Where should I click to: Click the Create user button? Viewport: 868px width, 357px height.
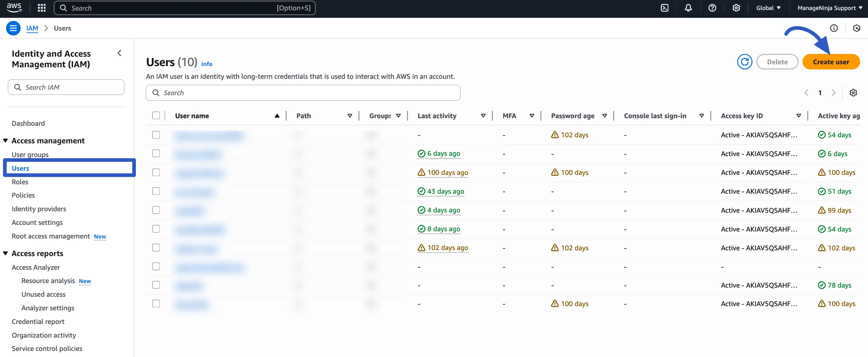click(x=831, y=62)
